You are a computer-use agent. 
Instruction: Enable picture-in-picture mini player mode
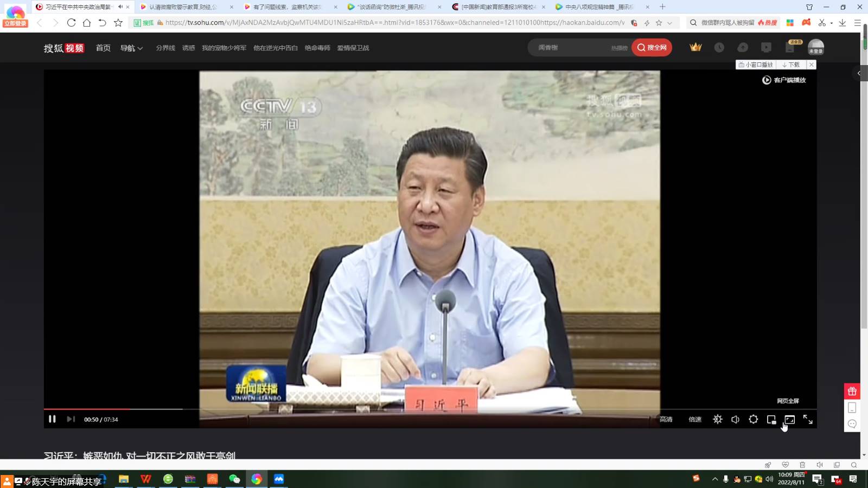tap(771, 419)
